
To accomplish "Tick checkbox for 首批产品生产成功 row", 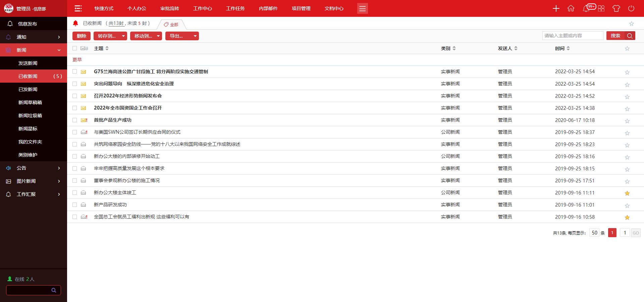I will [75, 120].
